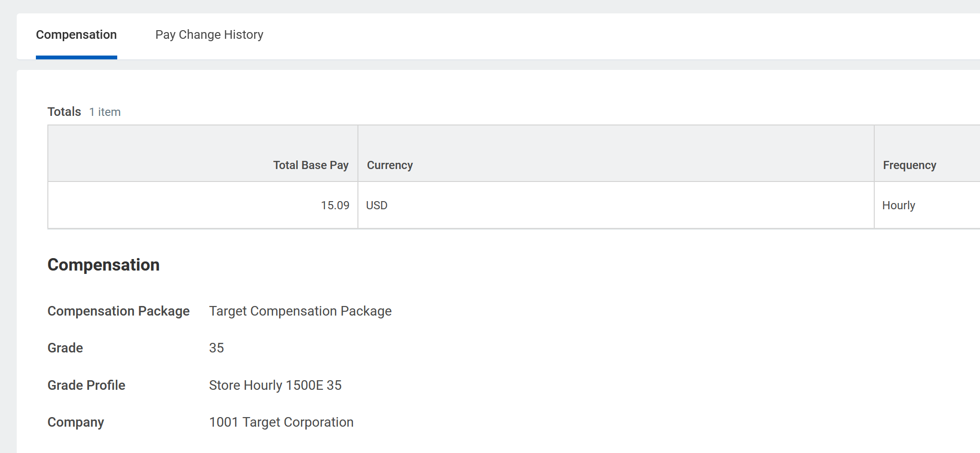Click the '1 item' count label
This screenshot has width=980, height=453.
tap(105, 112)
